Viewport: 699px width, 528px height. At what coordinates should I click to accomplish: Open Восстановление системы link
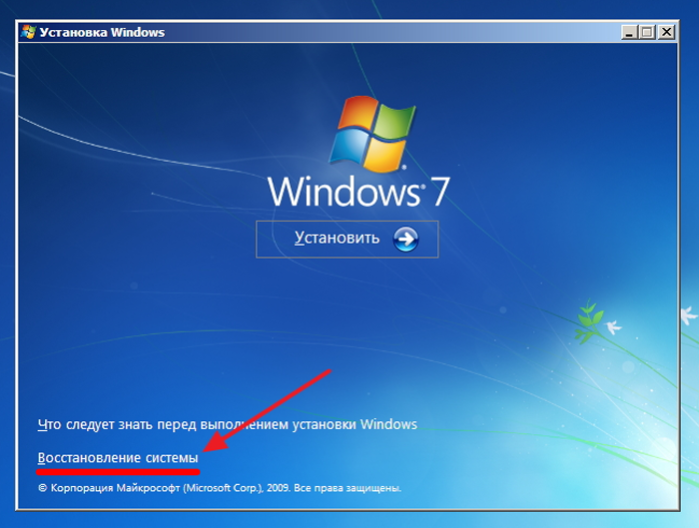(118, 458)
